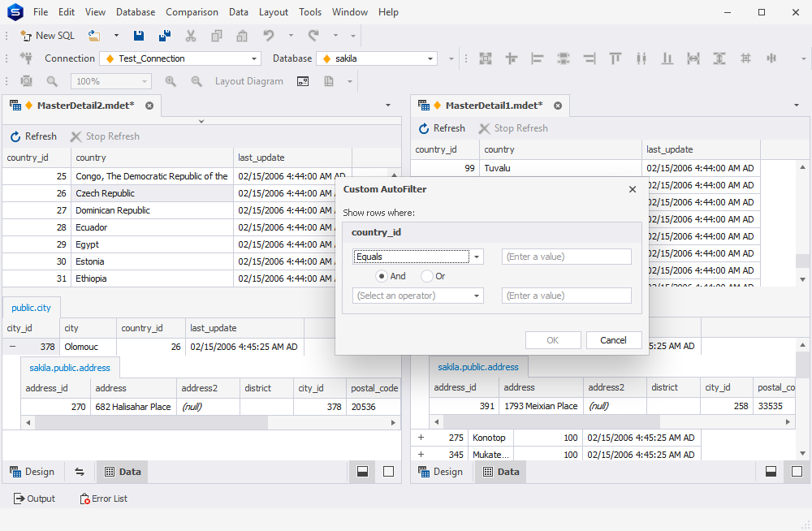Click Refresh in MasterDetail2 pane

pyautogui.click(x=33, y=136)
